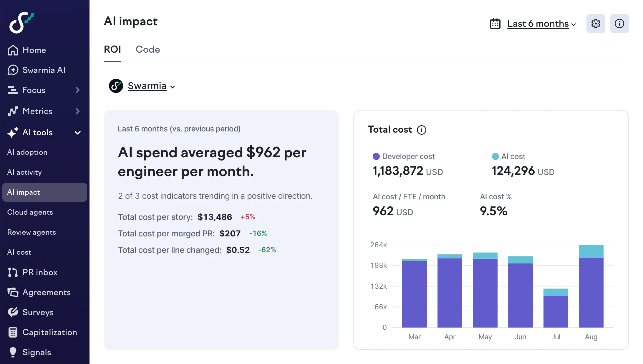Select AI impact in sidebar
643x364 pixels.
(x=45, y=192)
